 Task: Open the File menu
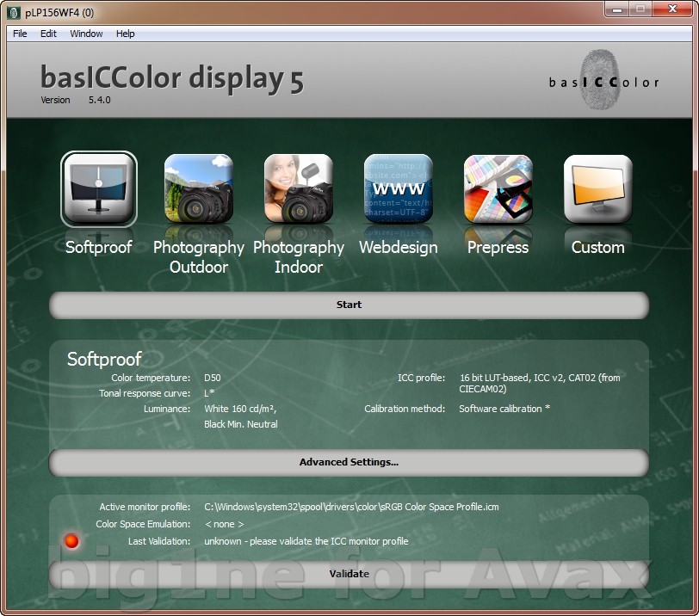click(x=20, y=34)
